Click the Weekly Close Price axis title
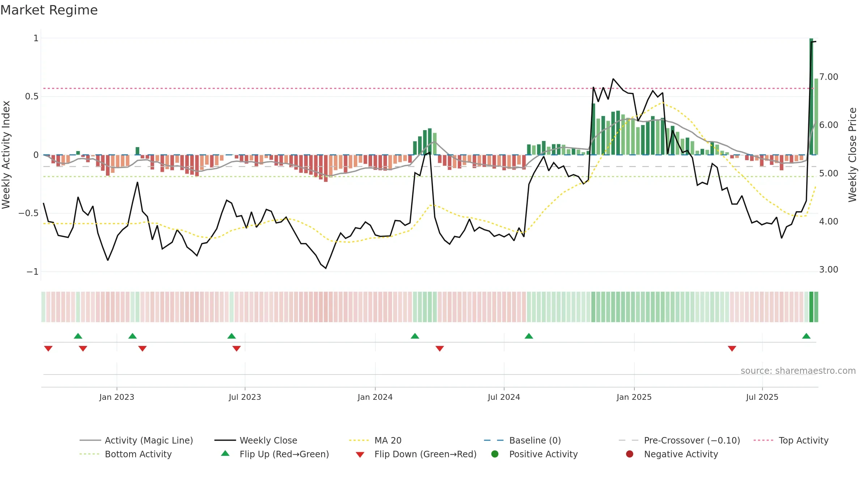This screenshot has width=868, height=488. click(x=852, y=155)
